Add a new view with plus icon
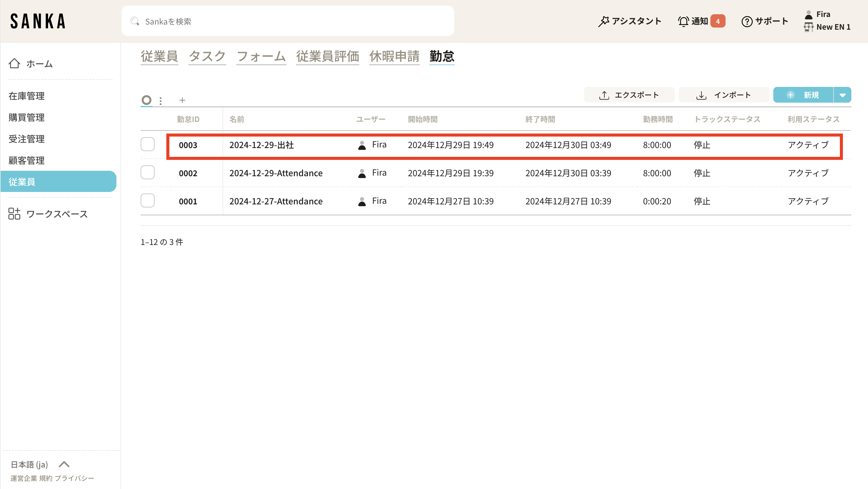This screenshot has height=489, width=868. coord(182,100)
